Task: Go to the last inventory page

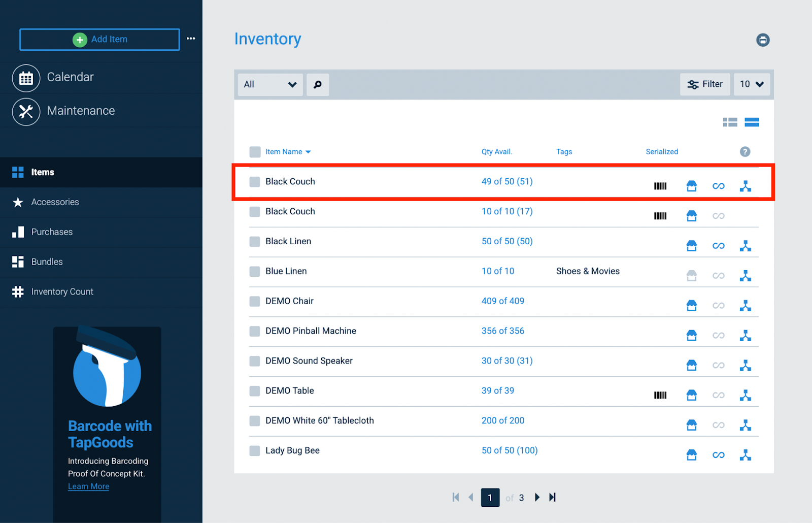Action: [552, 498]
